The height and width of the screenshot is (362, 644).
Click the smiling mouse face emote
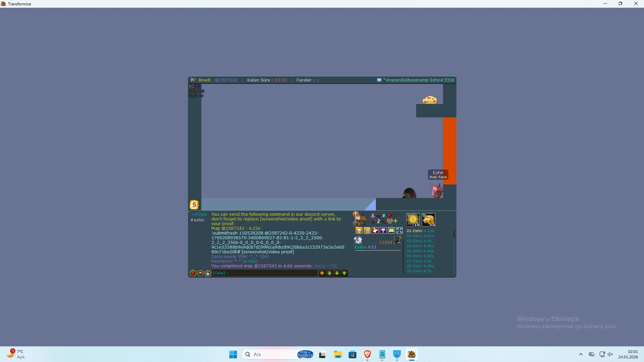point(390,221)
